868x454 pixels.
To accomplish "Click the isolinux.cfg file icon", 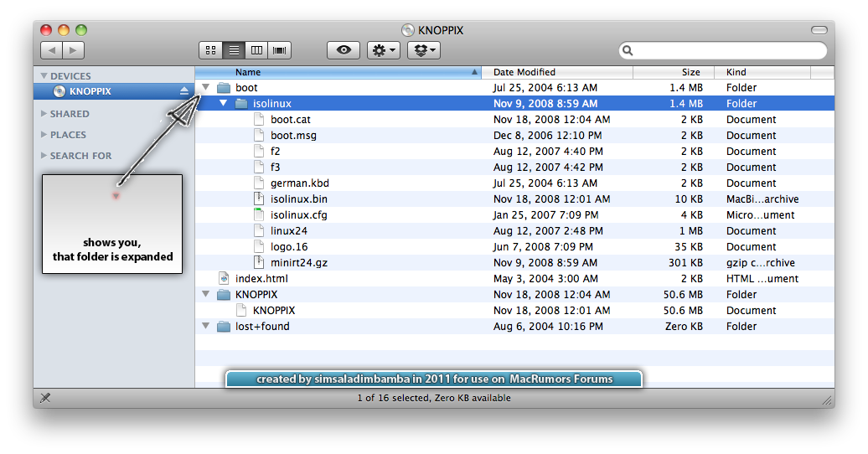I will coord(259,214).
